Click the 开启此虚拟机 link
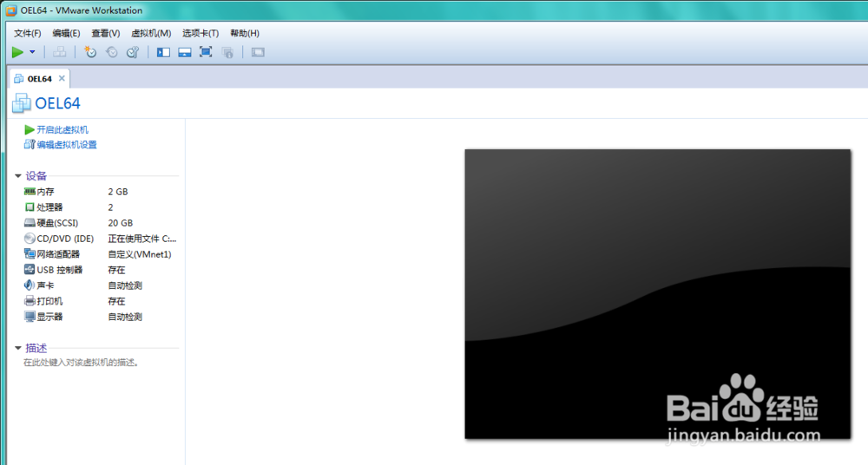The height and width of the screenshot is (465, 868). pyautogui.click(x=62, y=129)
